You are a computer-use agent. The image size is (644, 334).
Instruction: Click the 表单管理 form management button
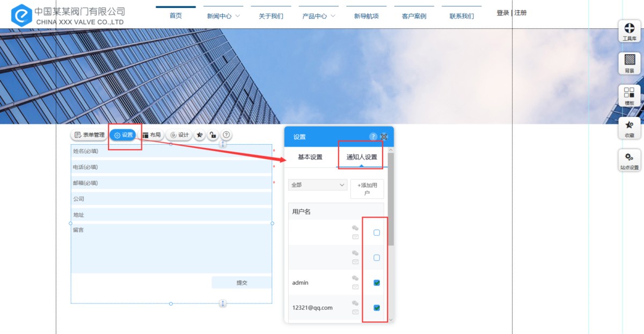click(x=89, y=135)
